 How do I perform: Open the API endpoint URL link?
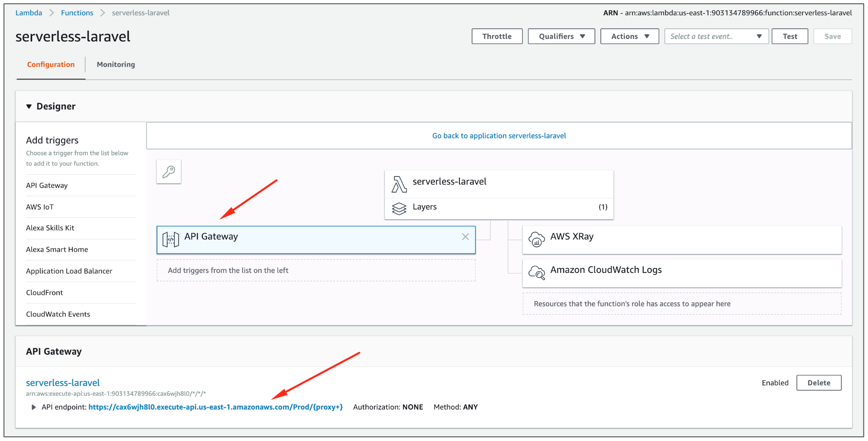coord(216,407)
